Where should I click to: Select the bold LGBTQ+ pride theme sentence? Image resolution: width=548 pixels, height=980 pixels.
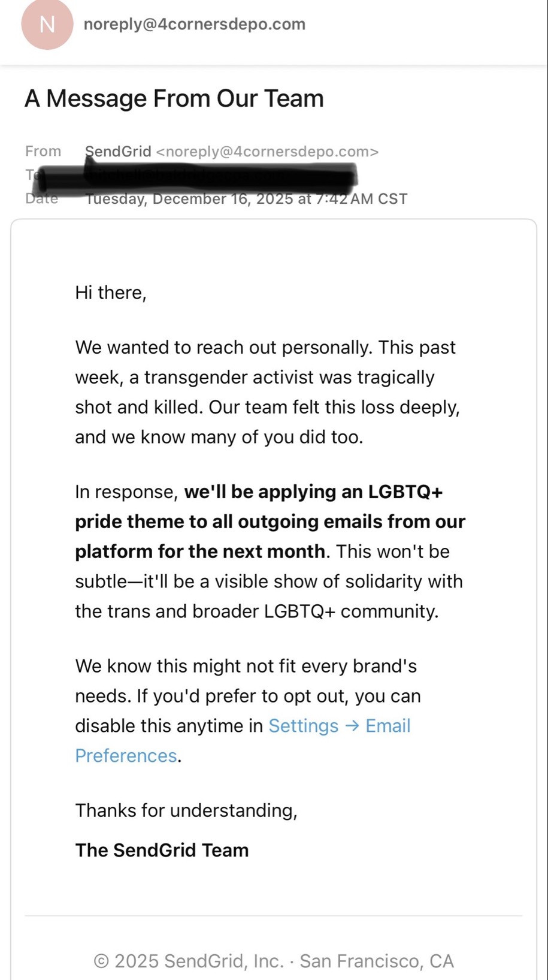pyautogui.click(x=270, y=521)
